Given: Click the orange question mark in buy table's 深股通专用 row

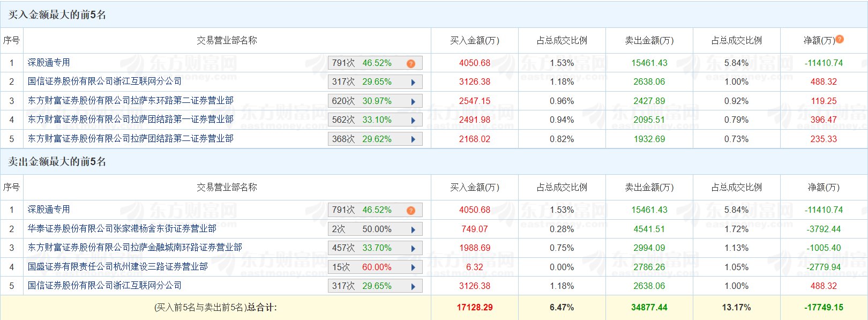Looking at the screenshot, I should click(x=411, y=63).
